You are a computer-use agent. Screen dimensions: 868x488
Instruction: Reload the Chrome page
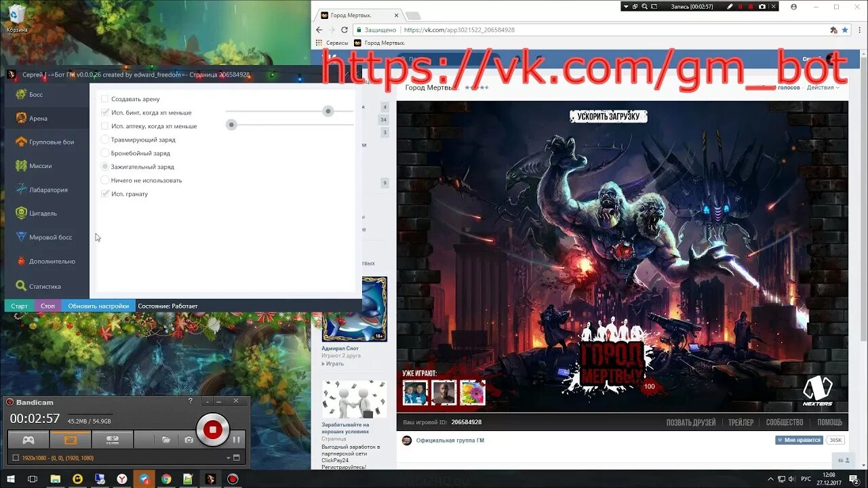[344, 30]
